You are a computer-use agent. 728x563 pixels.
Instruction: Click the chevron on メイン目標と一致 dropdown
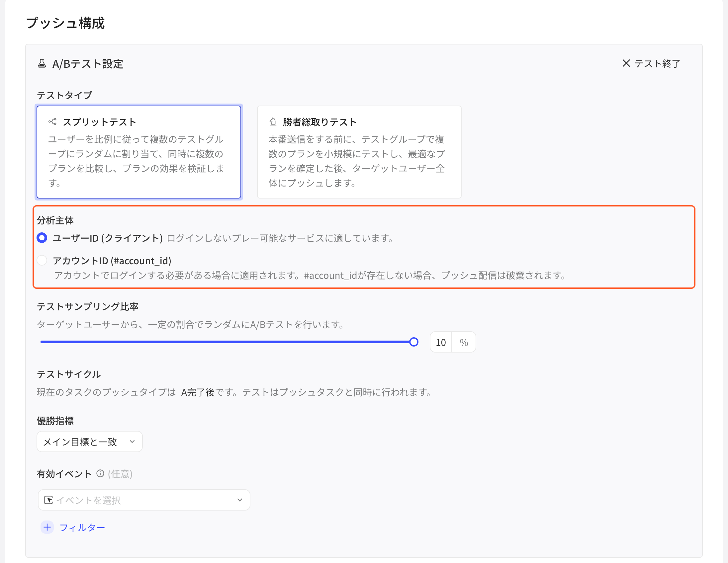(132, 442)
